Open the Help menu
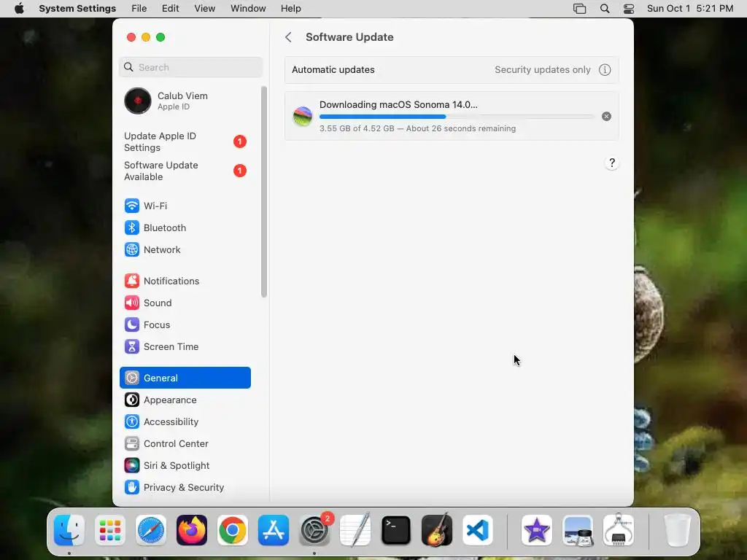The width and height of the screenshot is (747, 560). tap(290, 9)
